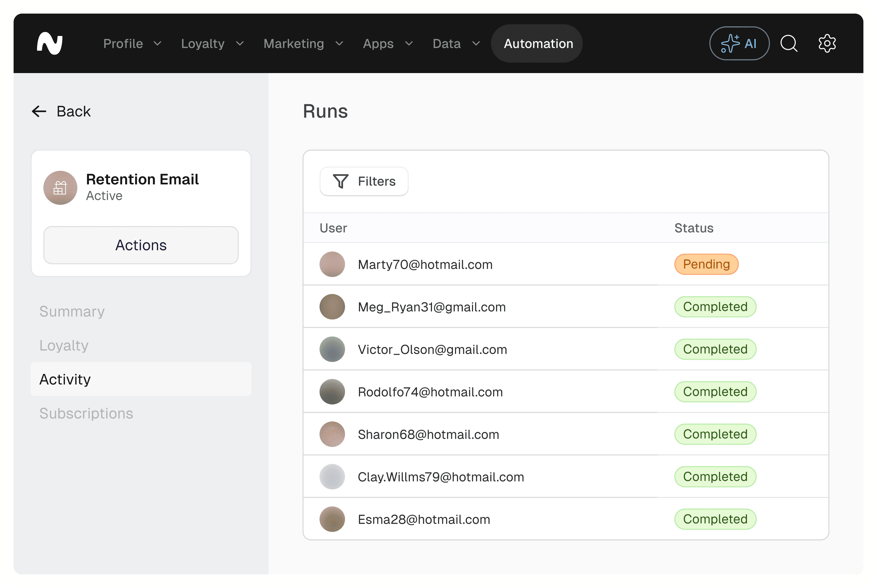877x588 pixels.
Task: Click the Filters funnel icon
Action: pyautogui.click(x=340, y=182)
